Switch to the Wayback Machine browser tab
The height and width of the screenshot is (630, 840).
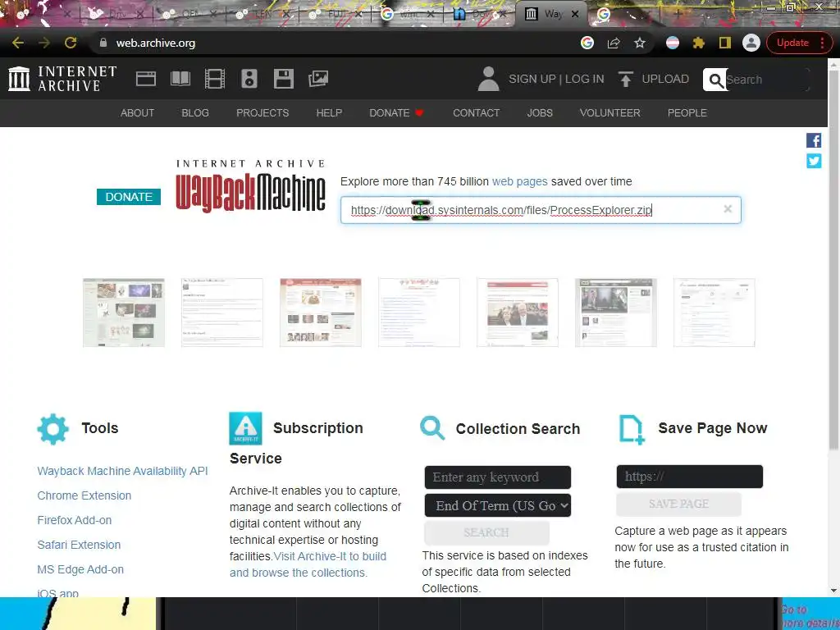(552, 14)
